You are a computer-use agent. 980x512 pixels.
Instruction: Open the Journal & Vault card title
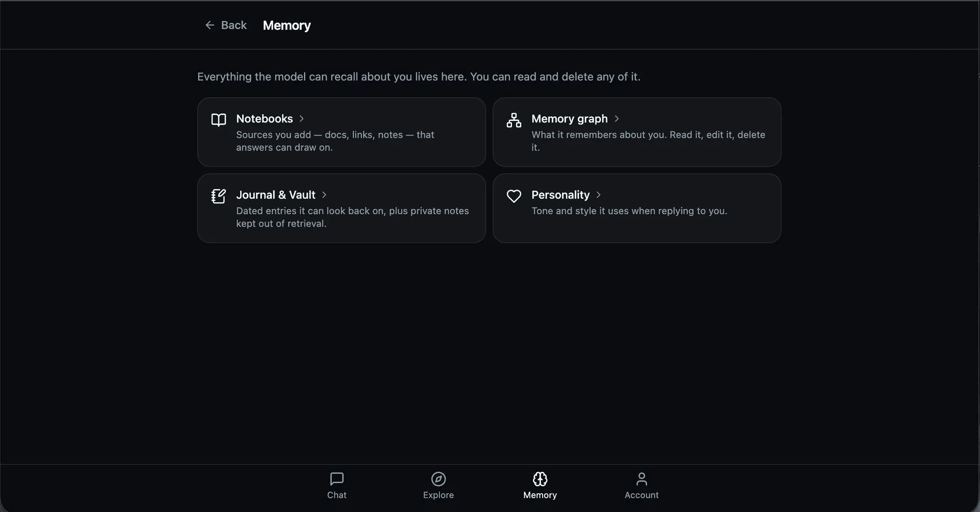(276, 195)
